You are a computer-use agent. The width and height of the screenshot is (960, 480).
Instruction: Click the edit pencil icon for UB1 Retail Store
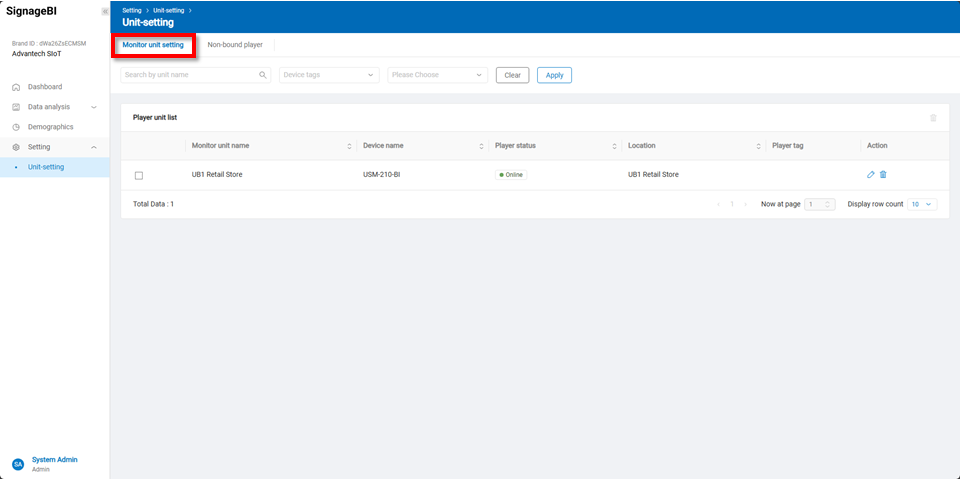coord(870,175)
